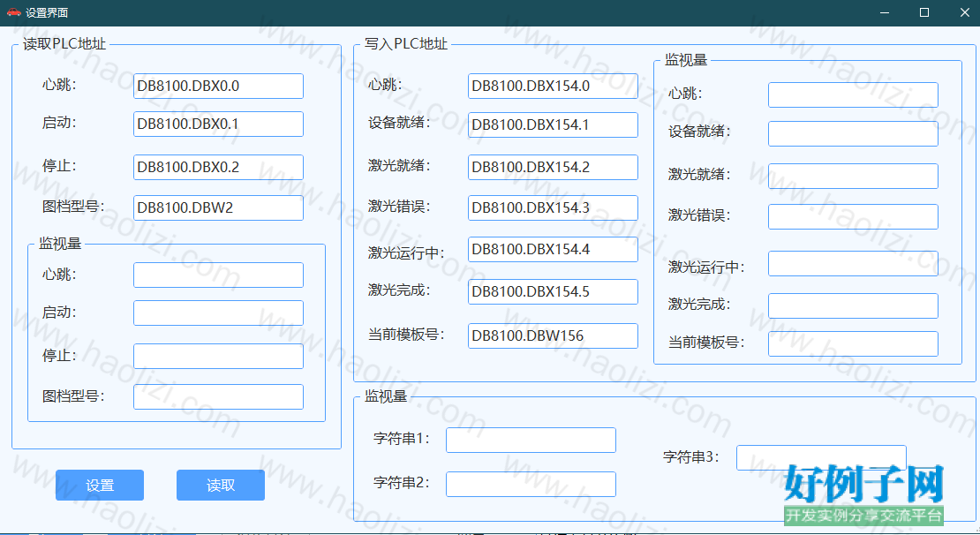This screenshot has width=980, height=535.
Task: Edit 激光错误 address DB8100.DBX154.3
Action: [553, 208]
